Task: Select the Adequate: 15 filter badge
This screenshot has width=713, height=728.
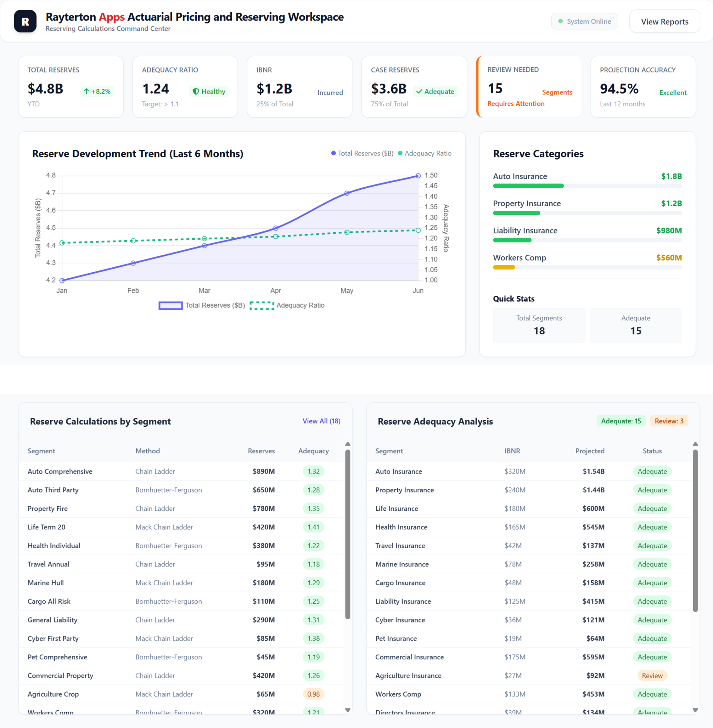Action: click(620, 421)
